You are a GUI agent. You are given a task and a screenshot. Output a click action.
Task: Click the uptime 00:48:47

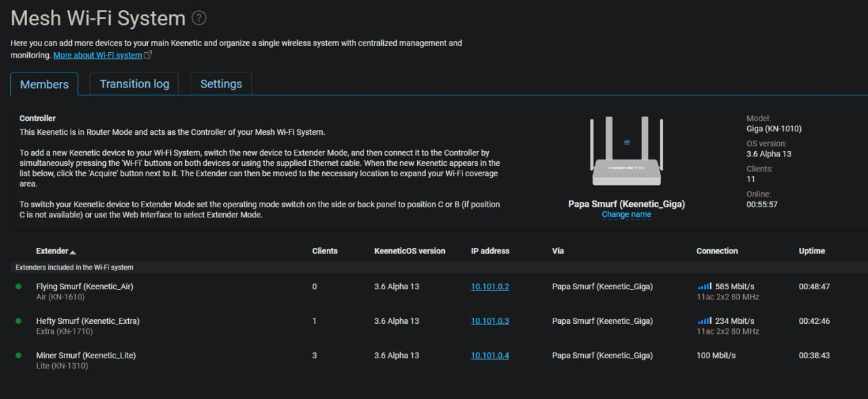pos(814,287)
